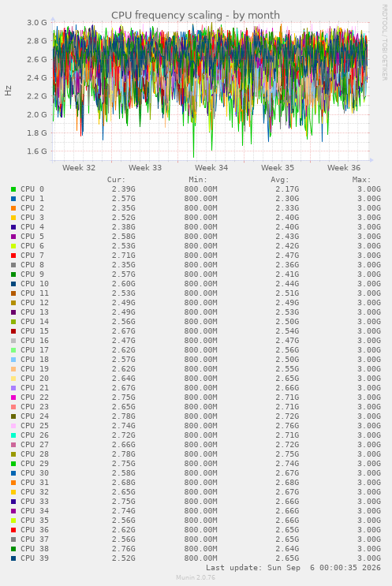
Task: Click the 'Avg:' column header
Action: point(280,180)
